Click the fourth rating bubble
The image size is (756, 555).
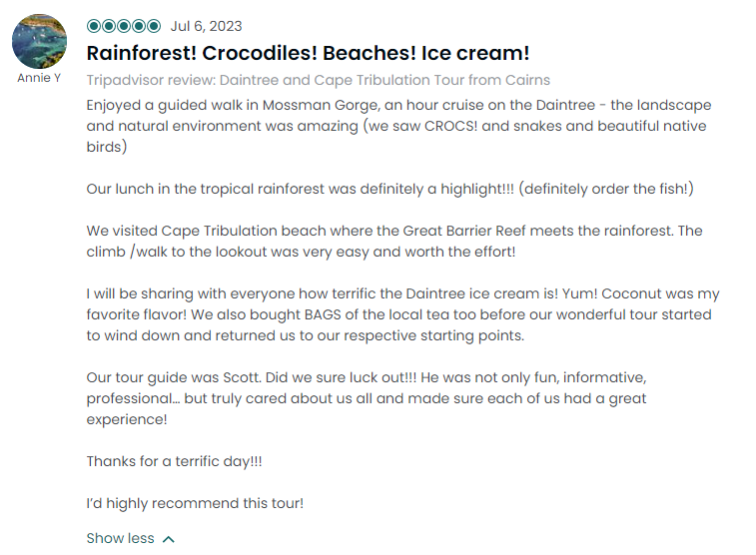pos(139,26)
